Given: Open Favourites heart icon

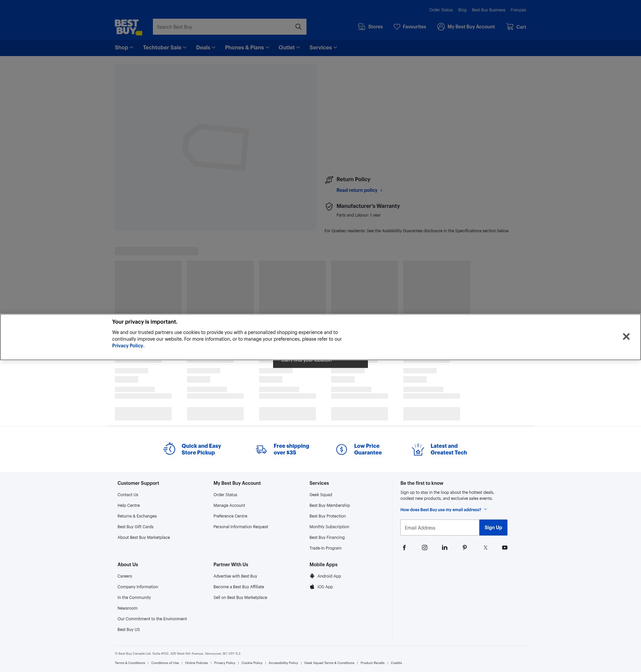Looking at the screenshot, I should point(397,27).
